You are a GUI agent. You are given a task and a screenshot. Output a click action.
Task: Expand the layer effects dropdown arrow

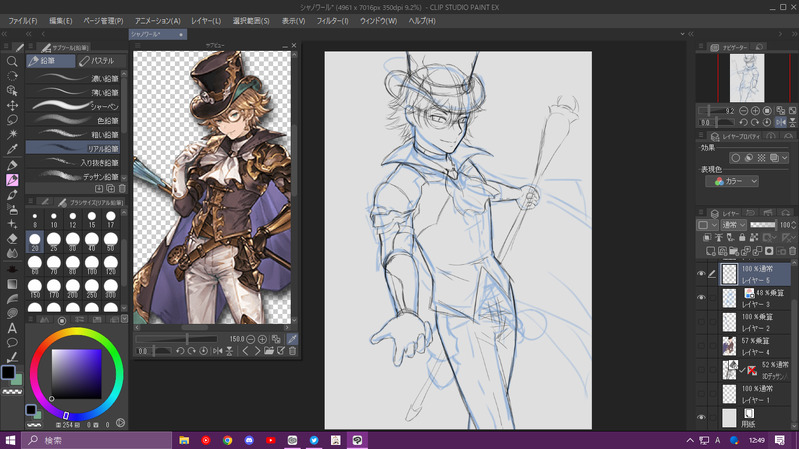coord(785,158)
